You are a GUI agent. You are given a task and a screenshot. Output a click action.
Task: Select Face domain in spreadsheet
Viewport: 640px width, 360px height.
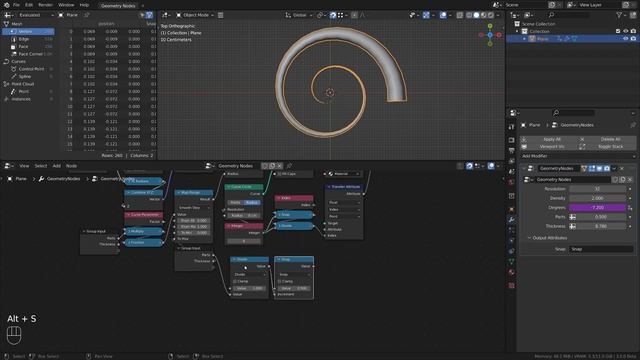29,47
